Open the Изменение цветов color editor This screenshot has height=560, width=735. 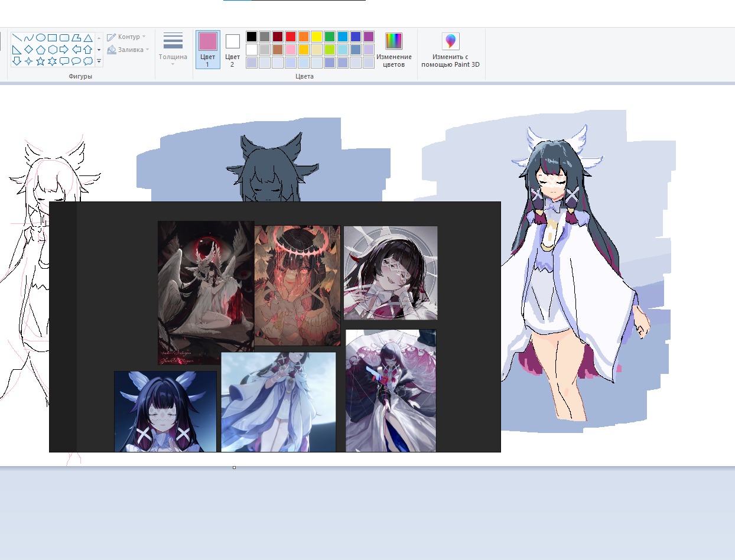[x=393, y=50]
